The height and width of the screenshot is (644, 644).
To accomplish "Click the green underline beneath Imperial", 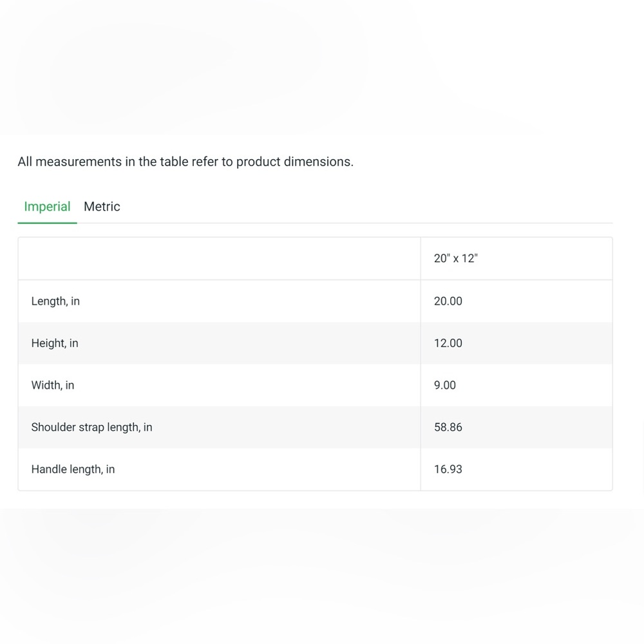I will pyautogui.click(x=47, y=223).
